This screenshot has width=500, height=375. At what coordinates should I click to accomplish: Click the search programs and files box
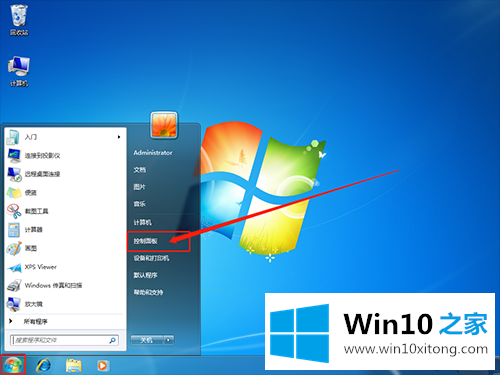[64, 340]
